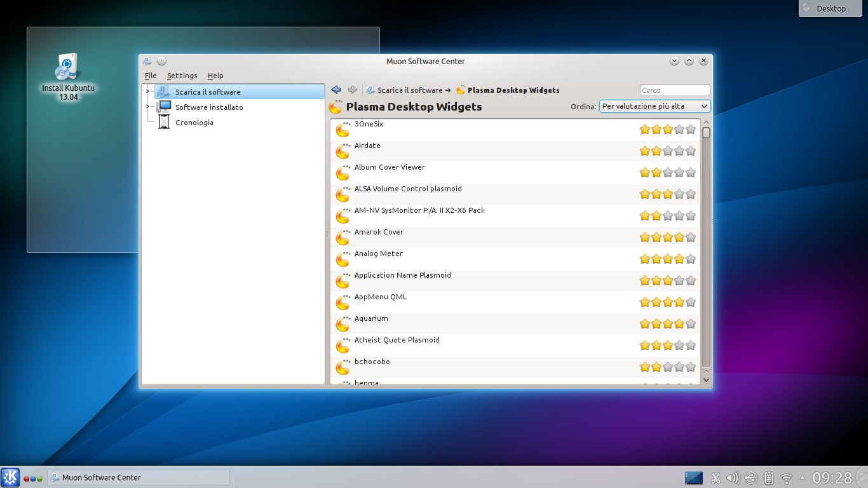Viewport: 868px width, 488px height.
Task: Click the widget list vertical scrollbar handle
Action: click(706, 133)
